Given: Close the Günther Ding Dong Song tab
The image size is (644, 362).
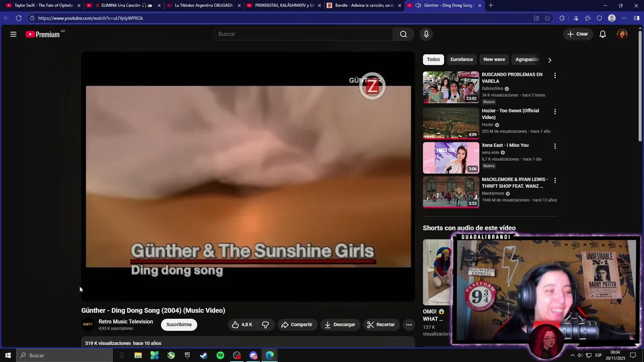Looking at the screenshot, I should coord(479,6).
